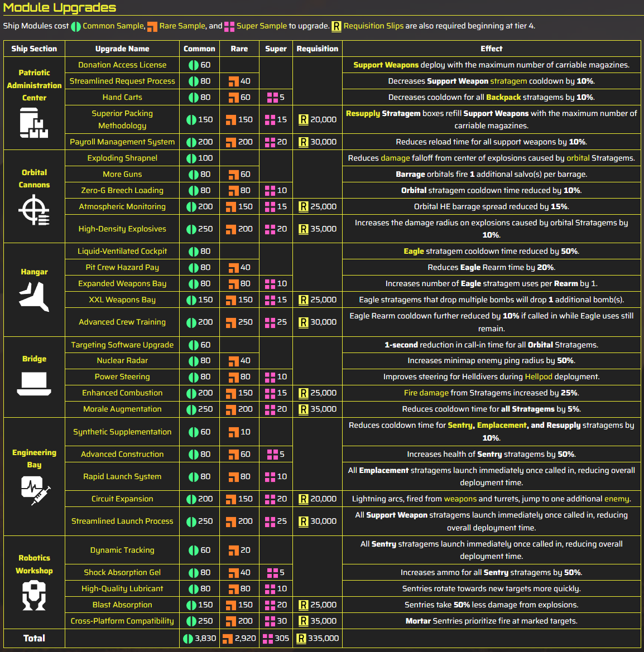Screen dimensions: 644x652
Task: Open the Super Sample link in intro
Action: tap(262, 26)
